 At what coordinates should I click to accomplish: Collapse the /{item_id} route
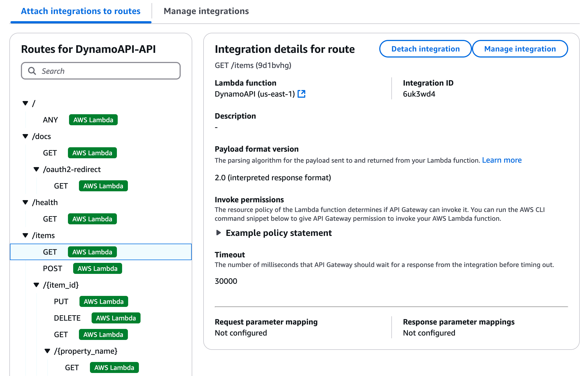click(x=36, y=285)
